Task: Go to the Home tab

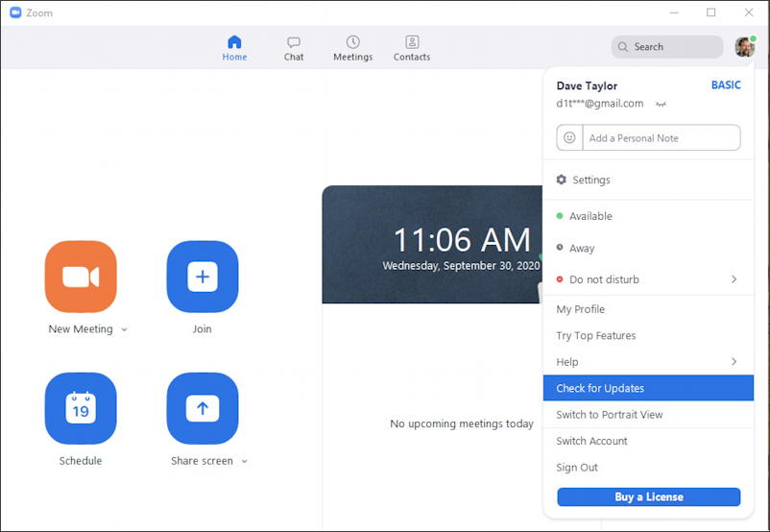Action: click(x=234, y=48)
